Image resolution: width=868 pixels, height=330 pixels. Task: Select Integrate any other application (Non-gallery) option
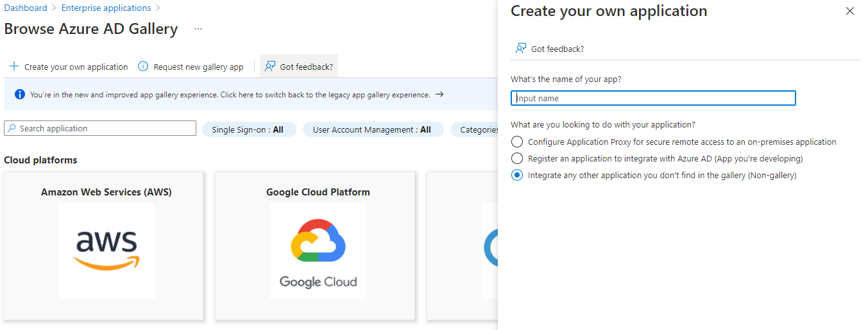[517, 175]
